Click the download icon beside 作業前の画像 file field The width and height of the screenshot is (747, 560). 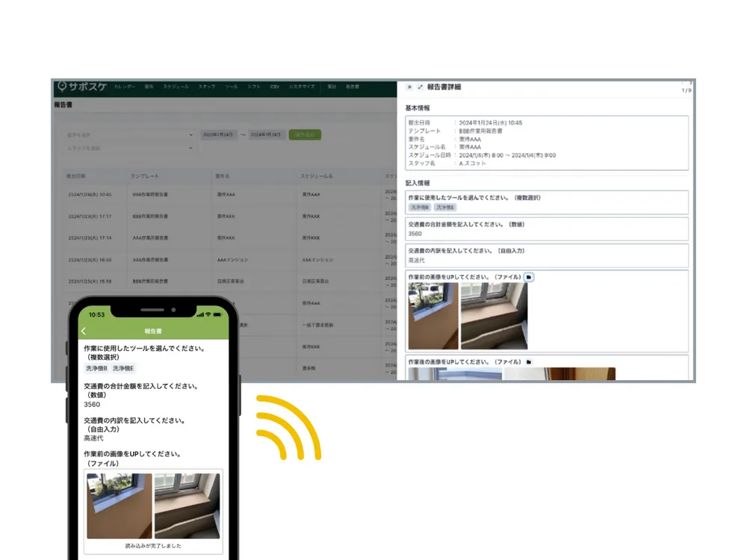[529, 277]
